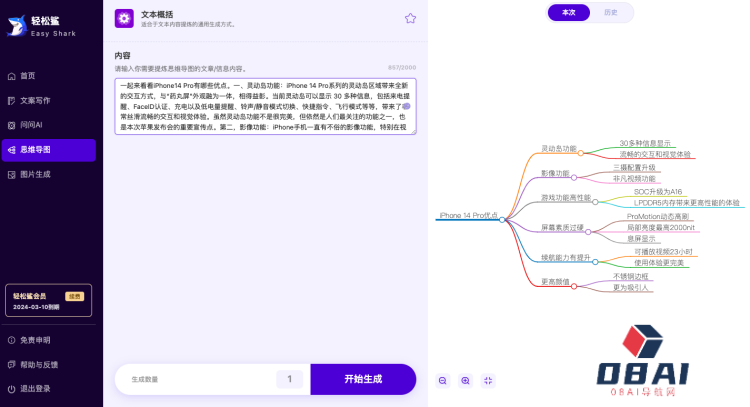Favorite this template with the star icon
The width and height of the screenshot is (750, 407).
[x=410, y=19]
